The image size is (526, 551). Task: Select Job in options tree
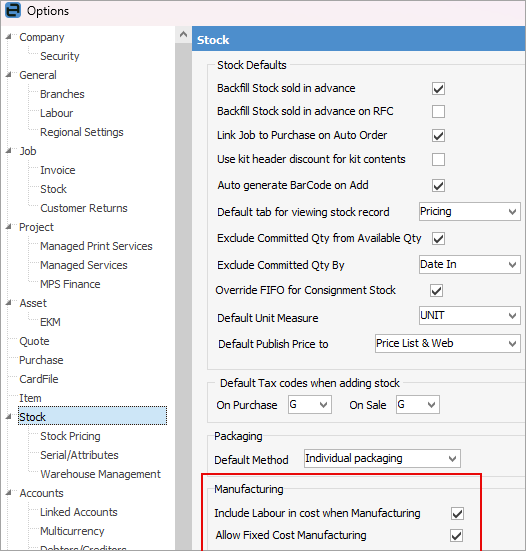28,151
